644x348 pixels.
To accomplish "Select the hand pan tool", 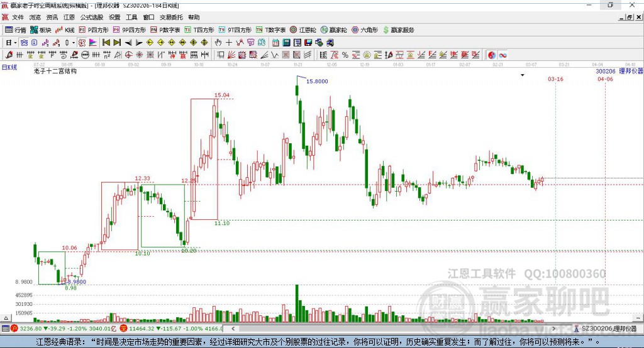I will (x=218, y=42).
